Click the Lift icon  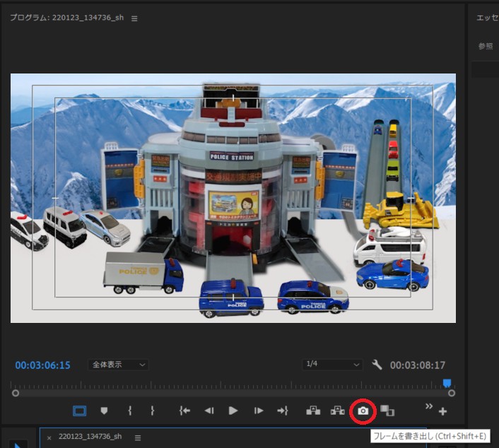click(x=313, y=411)
